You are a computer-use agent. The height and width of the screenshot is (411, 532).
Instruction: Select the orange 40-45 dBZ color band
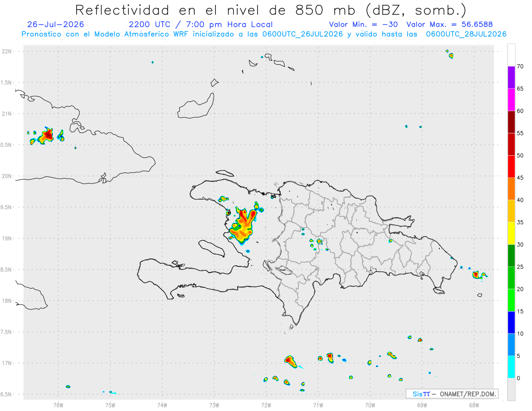[x=511, y=189]
